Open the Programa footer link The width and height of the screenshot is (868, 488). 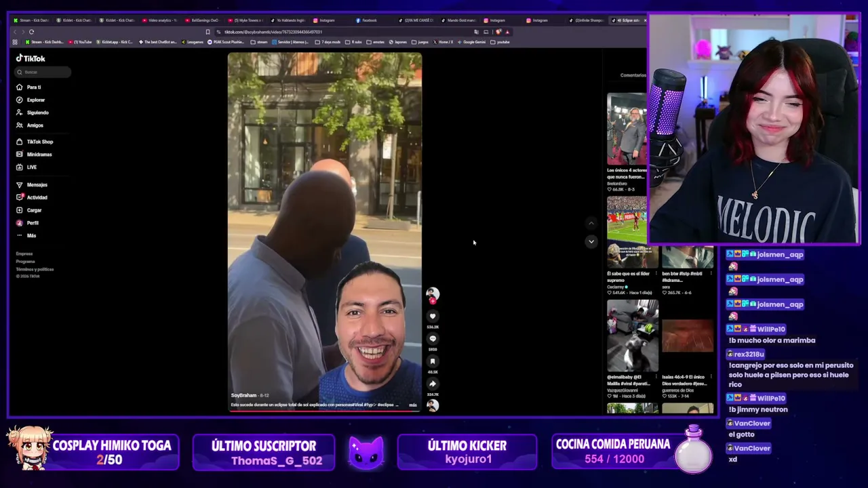coord(25,262)
